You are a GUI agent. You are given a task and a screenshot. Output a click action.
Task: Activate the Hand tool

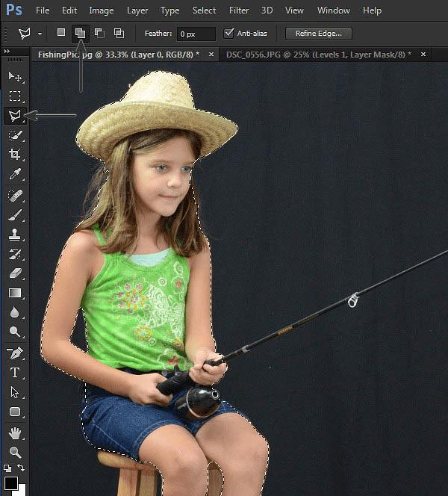[x=15, y=433]
